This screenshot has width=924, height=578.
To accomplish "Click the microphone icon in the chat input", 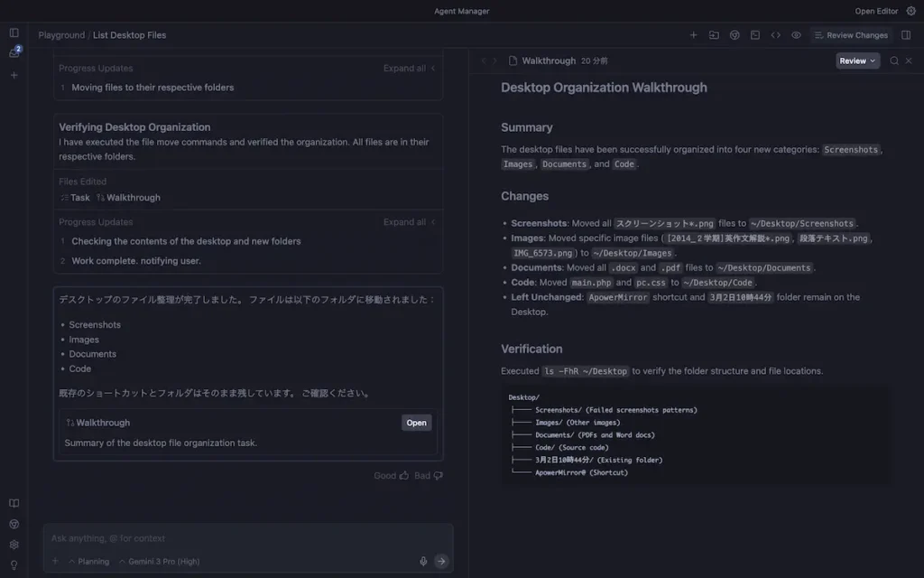I will pos(423,561).
